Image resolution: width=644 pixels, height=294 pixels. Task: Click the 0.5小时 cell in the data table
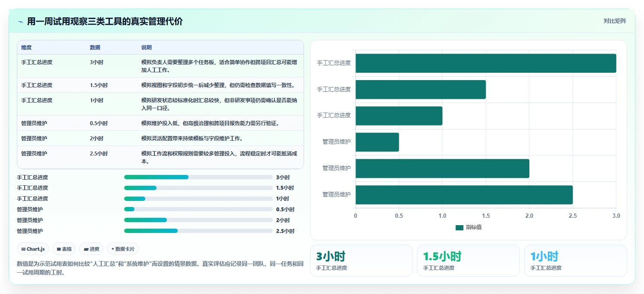pyautogui.click(x=99, y=123)
